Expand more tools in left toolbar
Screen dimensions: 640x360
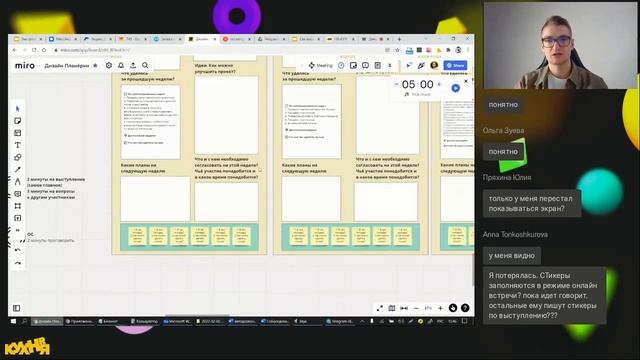pyautogui.click(x=18, y=231)
